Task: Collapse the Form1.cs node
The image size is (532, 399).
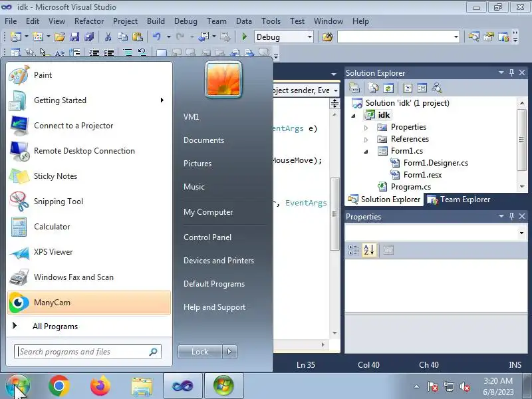Action: point(366,152)
